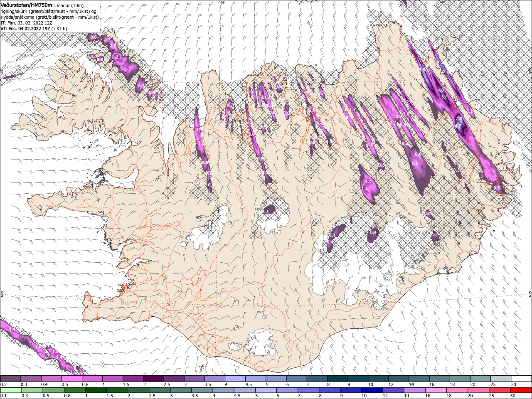Click the '15W' longitude label on the map
The image size is (532, 399).
click(x=440, y=2)
